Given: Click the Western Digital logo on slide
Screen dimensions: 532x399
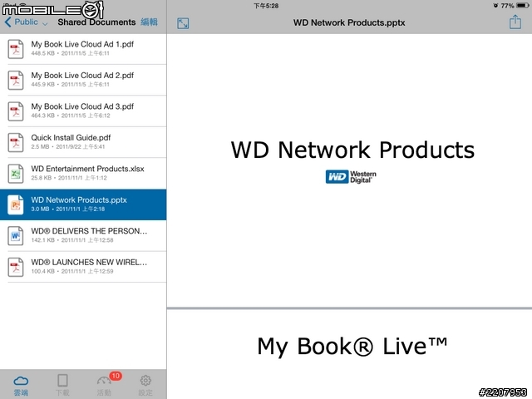Looking at the screenshot, I should coord(351,177).
